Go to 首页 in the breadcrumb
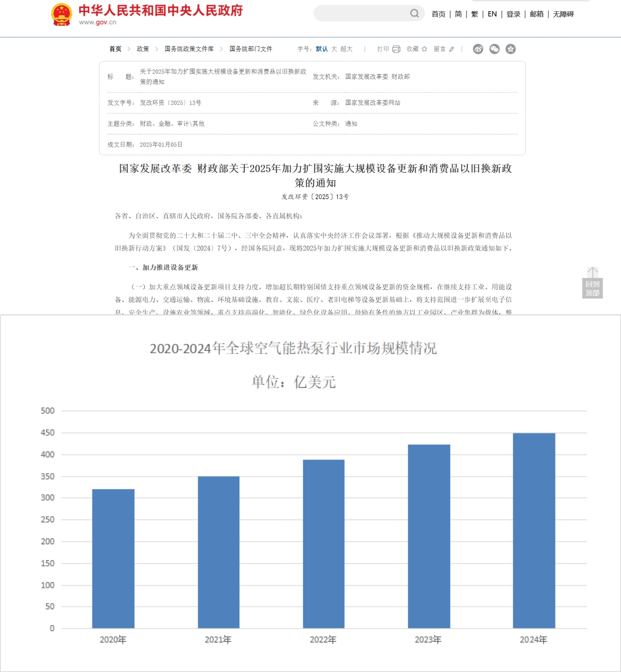Image resolution: width=621 pixels, height=672 pixels. [x=115, y=49]
